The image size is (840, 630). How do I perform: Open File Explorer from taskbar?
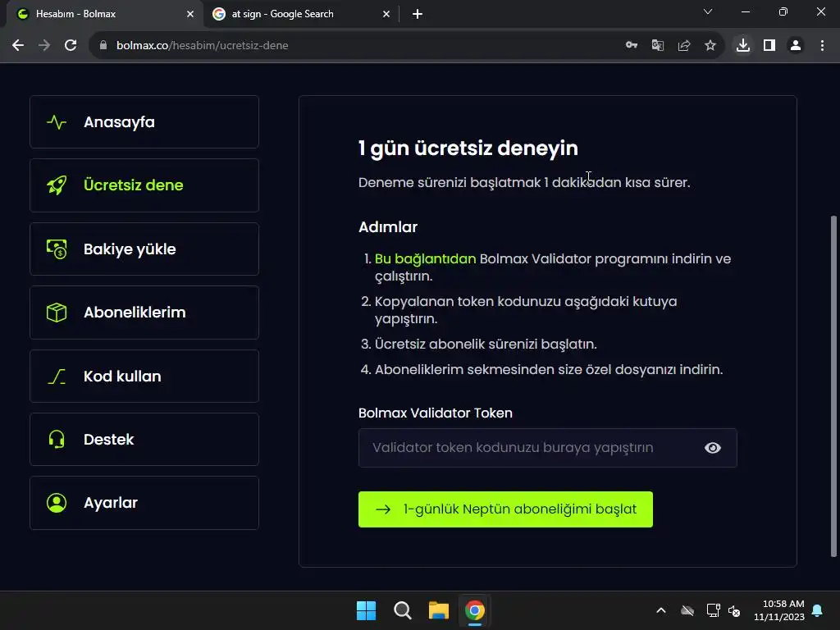pyautogui.click(x=438, y=610)
